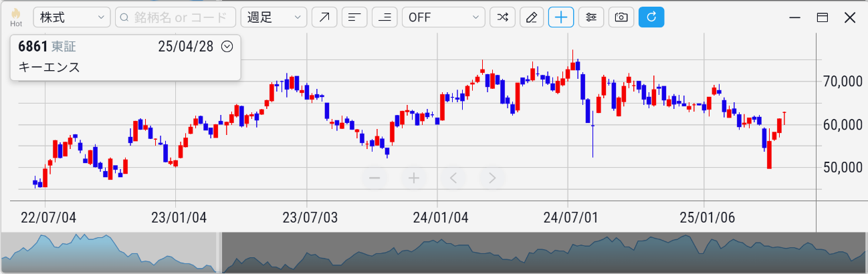Select the diagonal arrow trend line tool
The image size is (868, 274).
324,17
